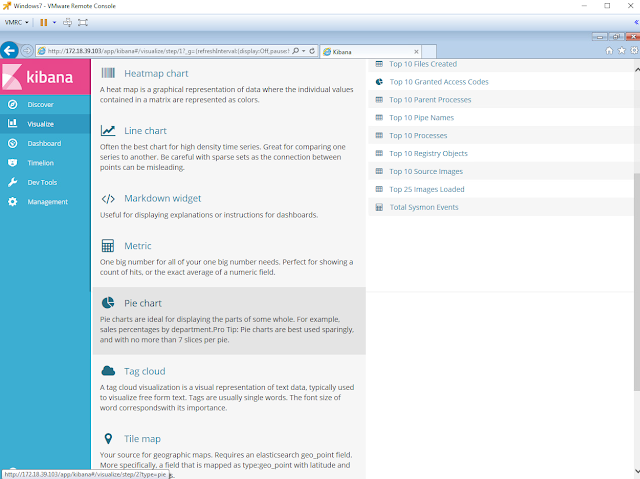The width and height of the screenshot is (640, 479).
Task: Open browser favorites star
Action: [622, 50]
